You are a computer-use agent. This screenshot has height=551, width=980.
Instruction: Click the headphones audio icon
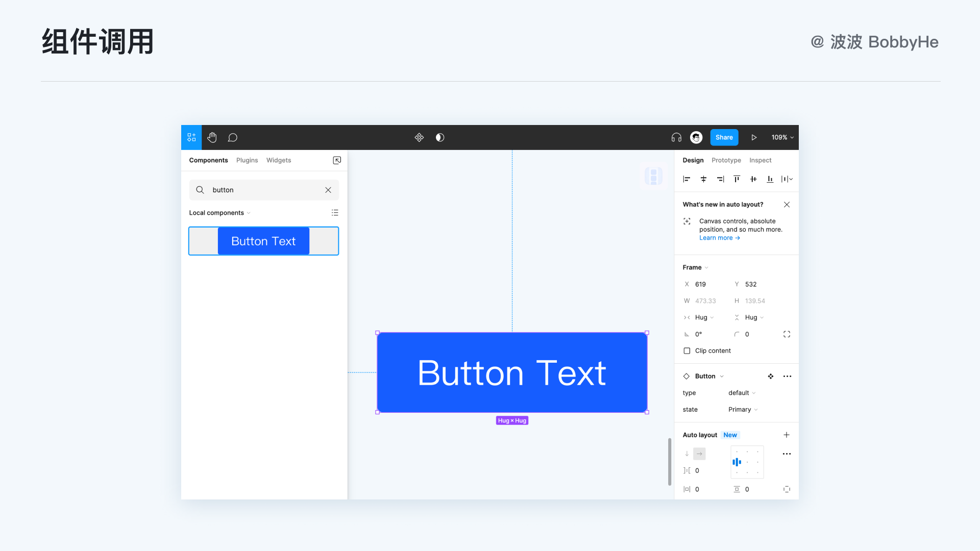[x=676, y=137]
